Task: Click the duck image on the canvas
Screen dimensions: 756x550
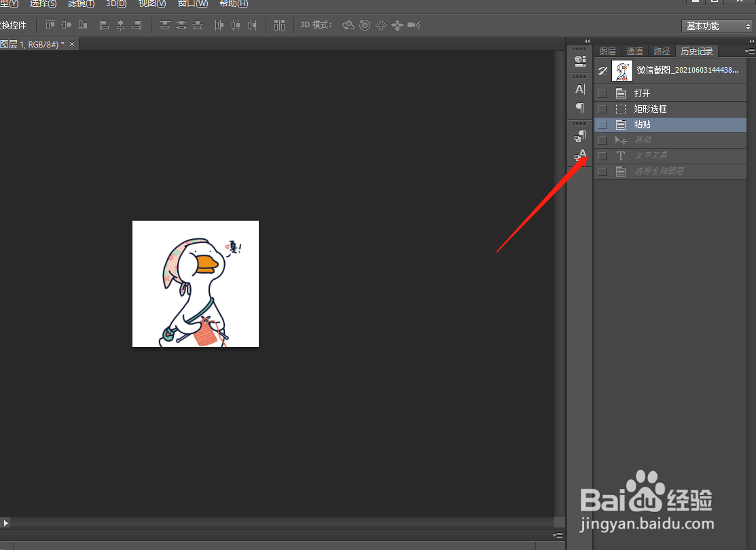Action: pyautogui.click(x=195, y=284)
